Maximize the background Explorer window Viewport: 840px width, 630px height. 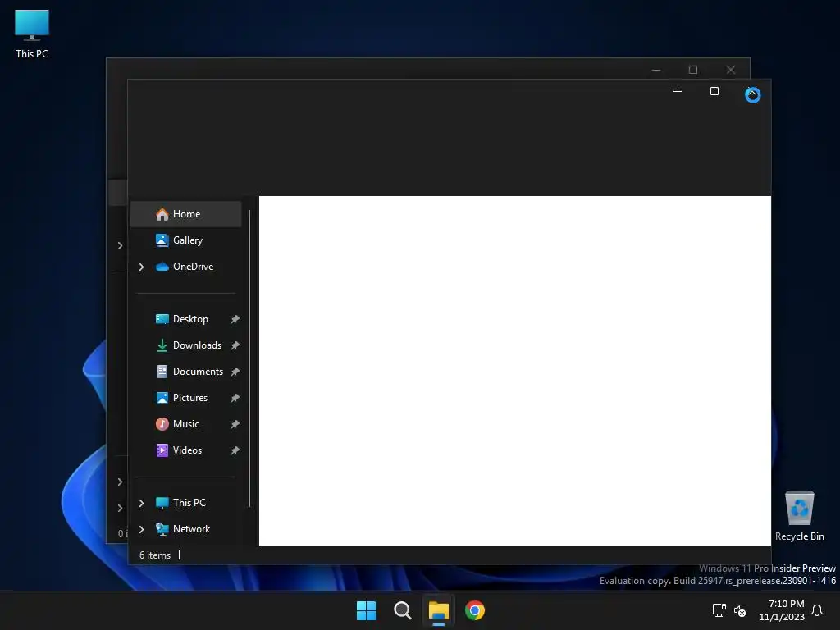[692, 70]
